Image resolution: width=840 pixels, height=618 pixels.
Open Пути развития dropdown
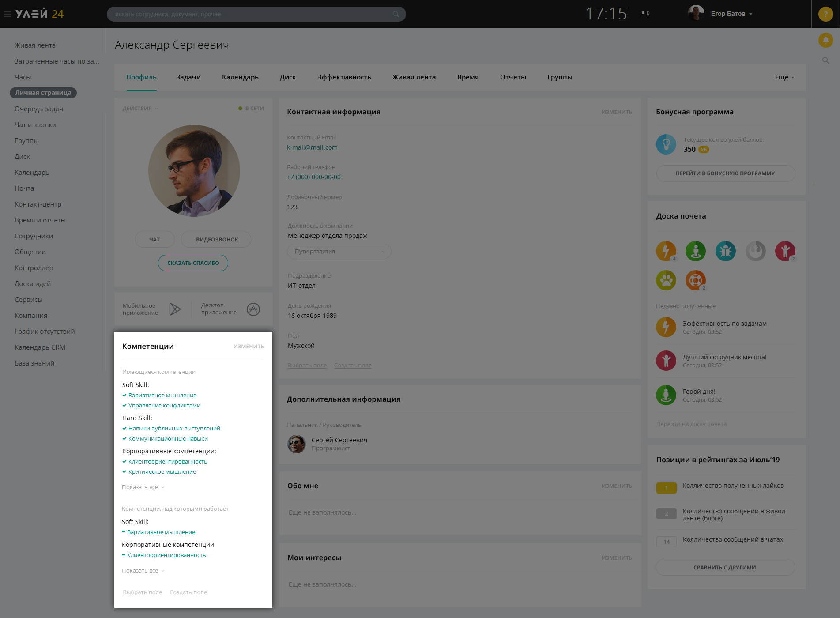339,252
